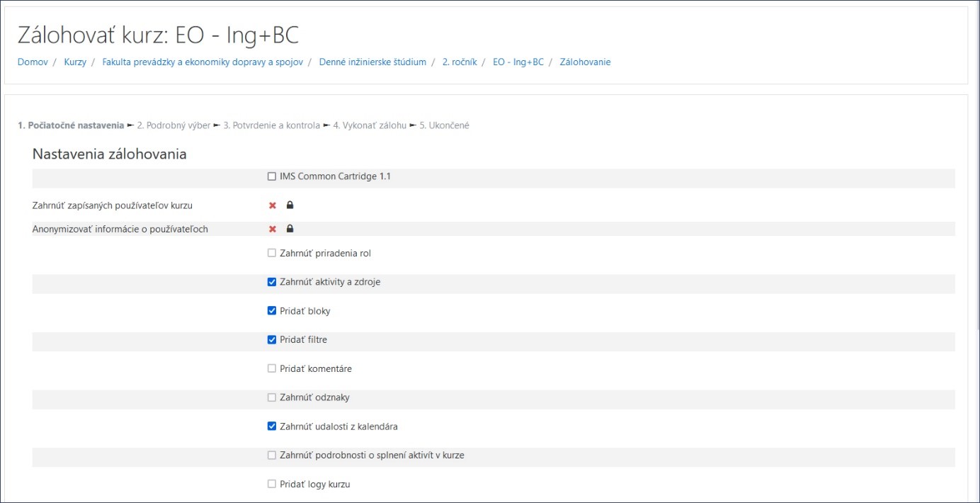Image resolution: width=980 pixels, height=503 pixels.
Task: Click the red X icon beside Zahrnúť zapísaných používateľov
Action: point(273,205)
